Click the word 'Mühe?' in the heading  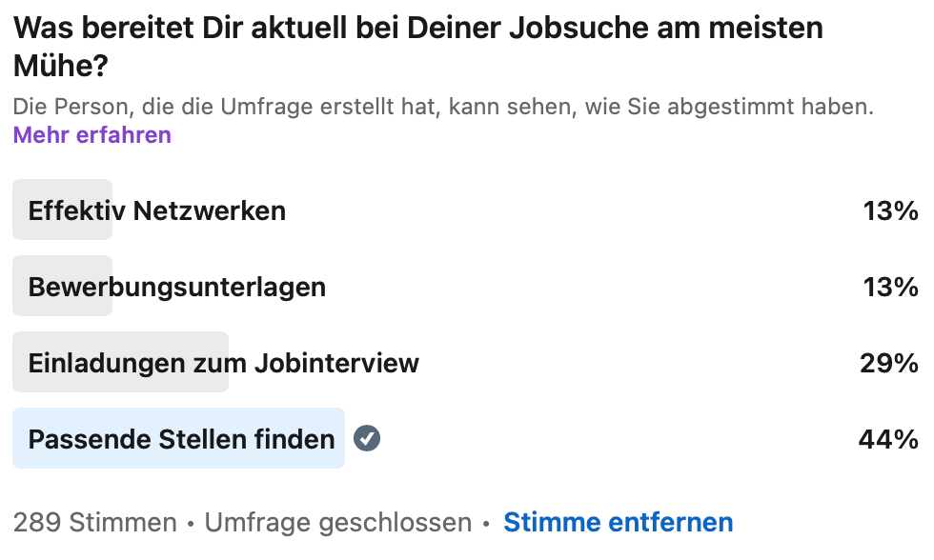(x=60, y=66)
